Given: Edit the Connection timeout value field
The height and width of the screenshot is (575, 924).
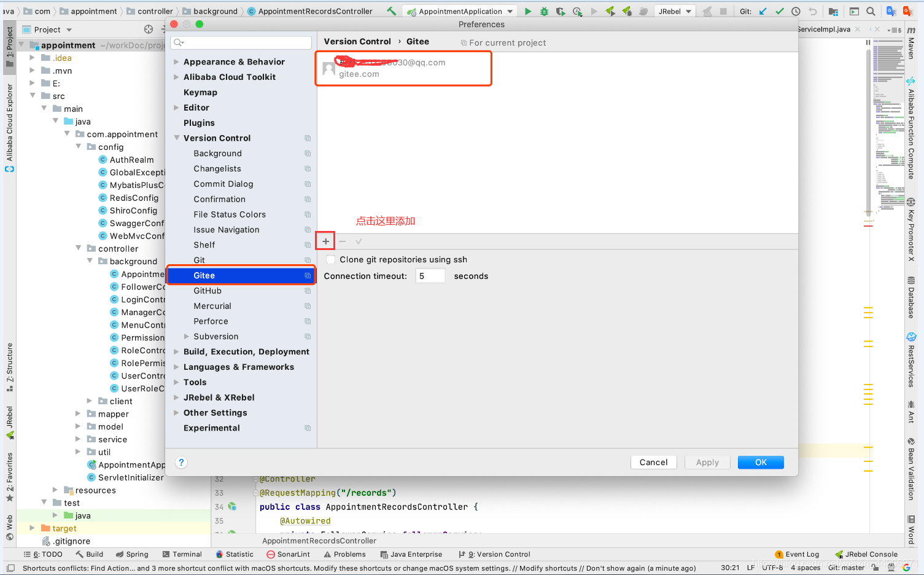Looking at the screenshot, I should tap(430, 276).
